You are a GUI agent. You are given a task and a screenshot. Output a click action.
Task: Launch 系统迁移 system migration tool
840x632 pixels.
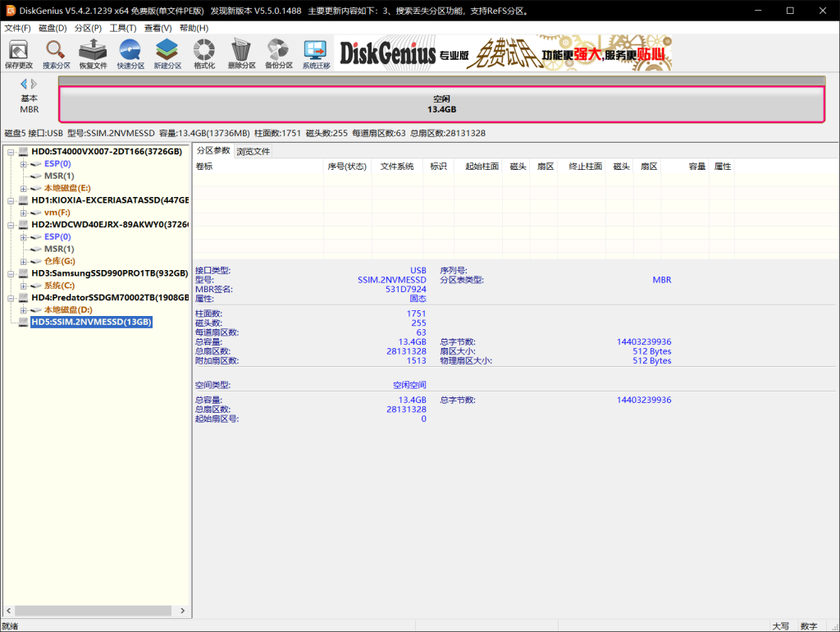[x=315, y=53]
